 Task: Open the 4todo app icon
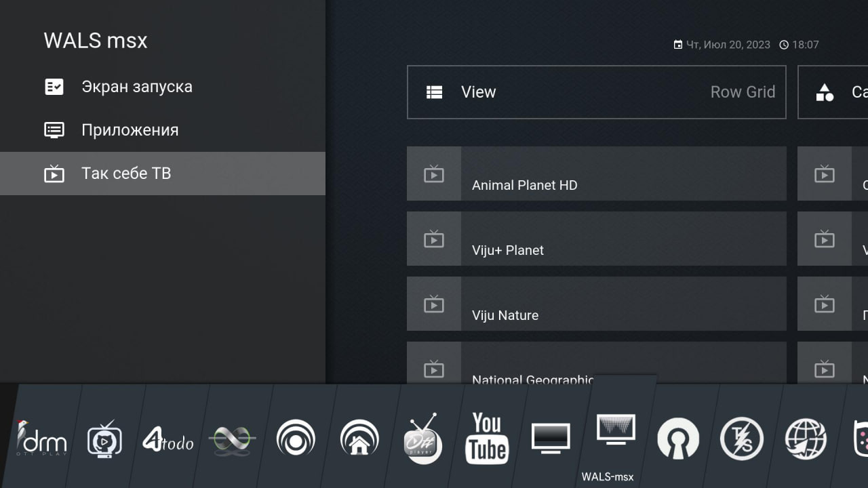pos(167,439)
